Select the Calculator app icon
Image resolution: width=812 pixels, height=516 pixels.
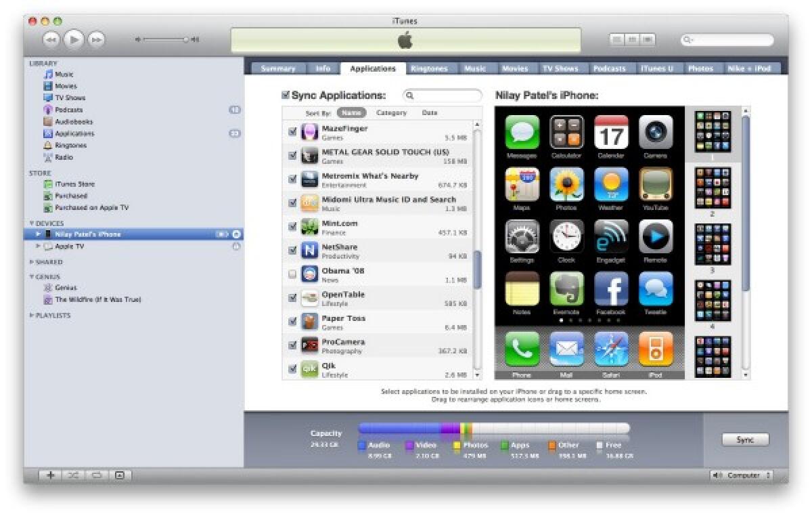pos(567,132)
